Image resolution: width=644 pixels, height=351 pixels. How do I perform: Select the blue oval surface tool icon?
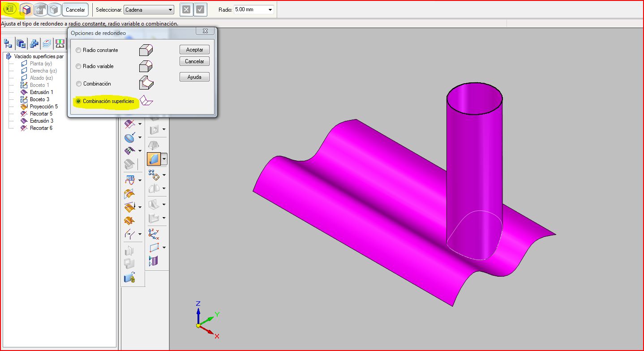[129, 137]
